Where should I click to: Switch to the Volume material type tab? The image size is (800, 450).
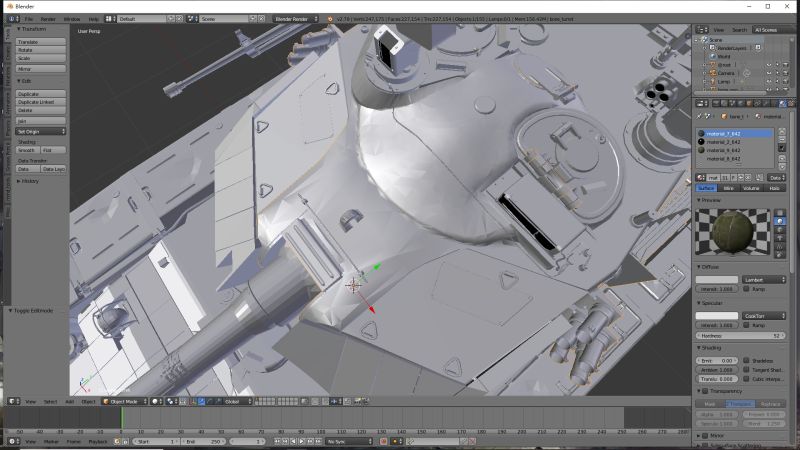tap(751, 188)
